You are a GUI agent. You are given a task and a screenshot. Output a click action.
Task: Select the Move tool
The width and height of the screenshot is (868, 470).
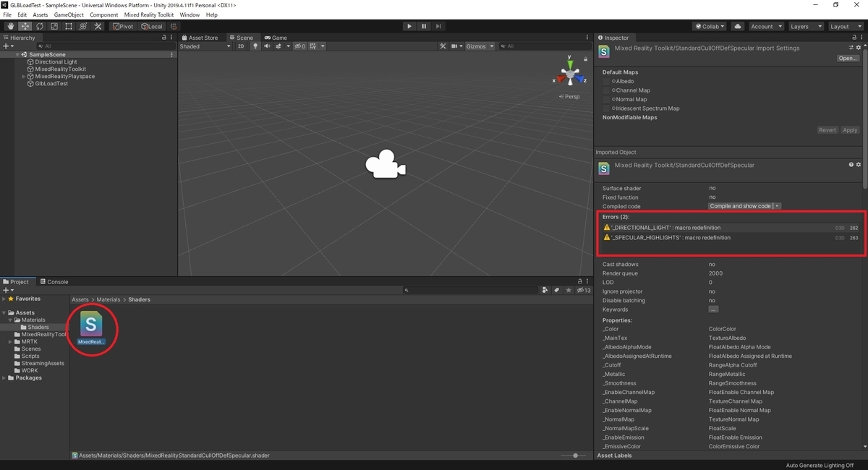pyautogui.click(x=25, y=27)
